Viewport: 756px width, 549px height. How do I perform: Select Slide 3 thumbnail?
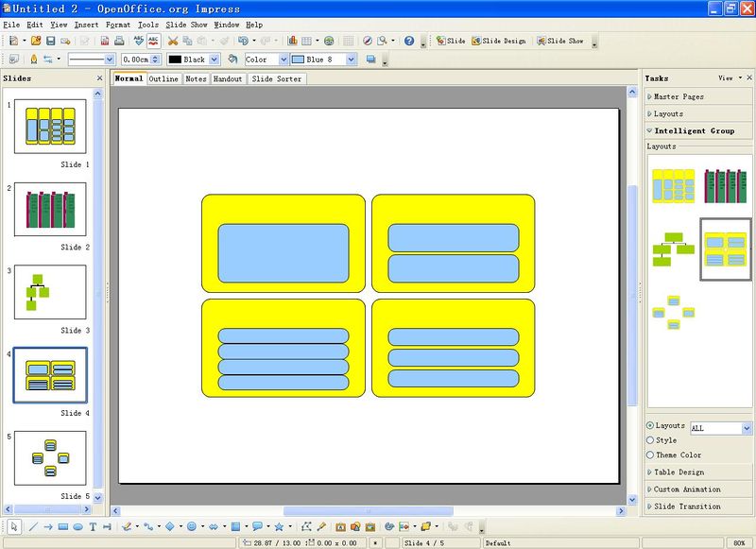coord(50,292)
